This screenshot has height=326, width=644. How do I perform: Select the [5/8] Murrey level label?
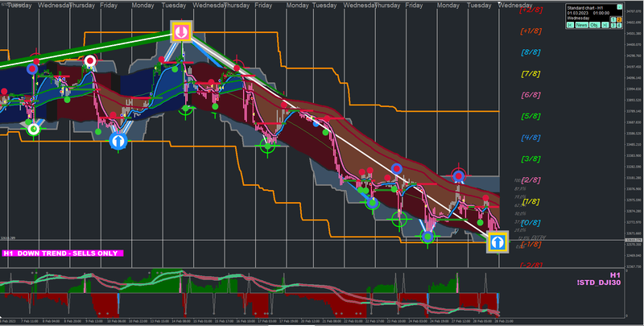tap(531, 116)
